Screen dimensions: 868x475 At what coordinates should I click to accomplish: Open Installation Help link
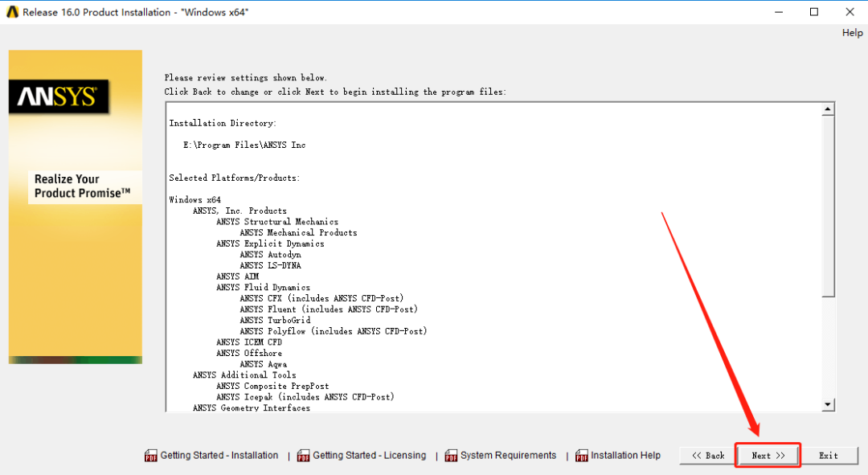pos(625,455)
